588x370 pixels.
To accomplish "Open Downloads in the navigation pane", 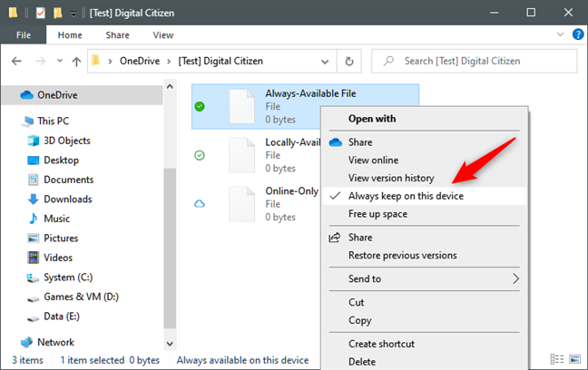I will point(67,200).
